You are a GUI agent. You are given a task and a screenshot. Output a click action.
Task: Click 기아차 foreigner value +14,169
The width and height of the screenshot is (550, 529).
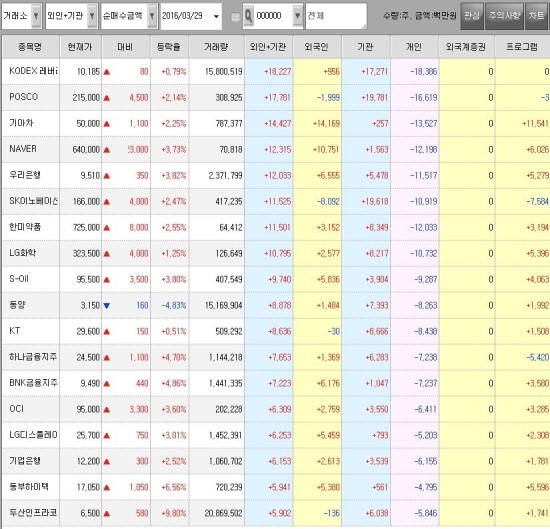click(326, 123)
